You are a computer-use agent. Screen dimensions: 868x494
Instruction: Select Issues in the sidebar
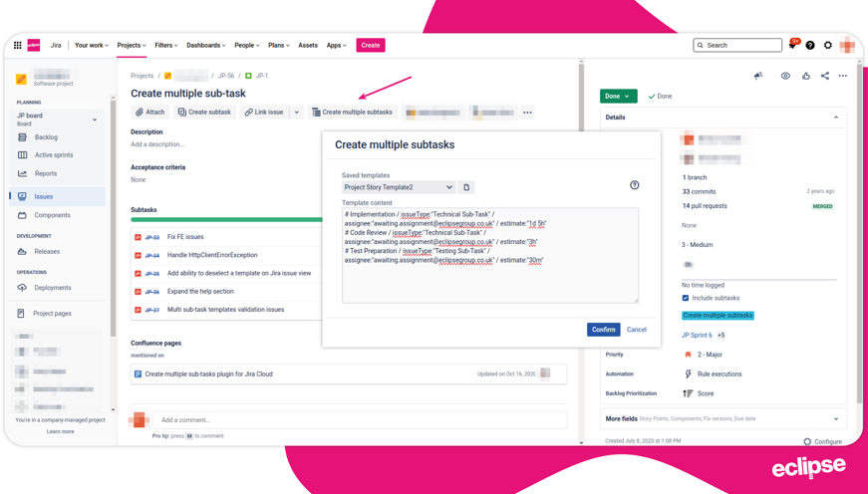tap(57, 196)
